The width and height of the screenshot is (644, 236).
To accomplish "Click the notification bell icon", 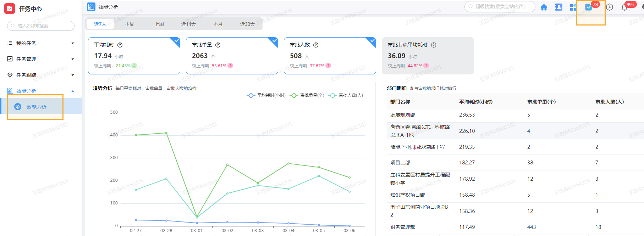I will (624, 7).
